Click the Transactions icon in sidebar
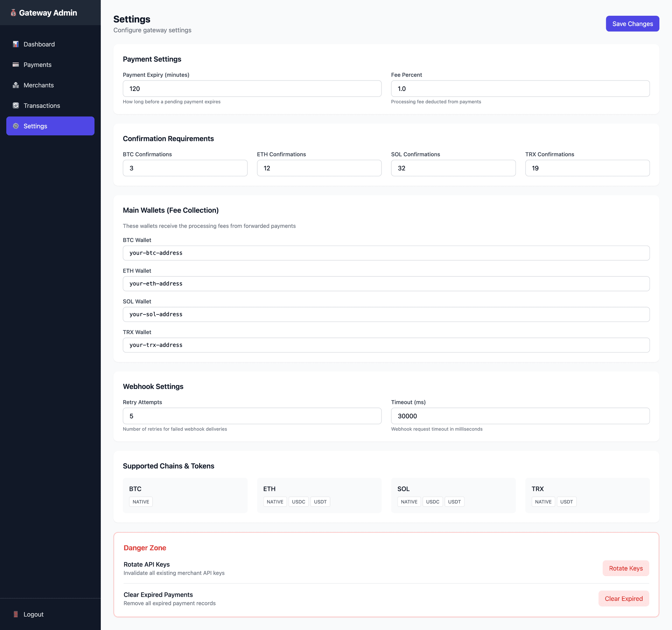Image resolution: width=672 pixels, height=630 pixels. coord(16,106)
